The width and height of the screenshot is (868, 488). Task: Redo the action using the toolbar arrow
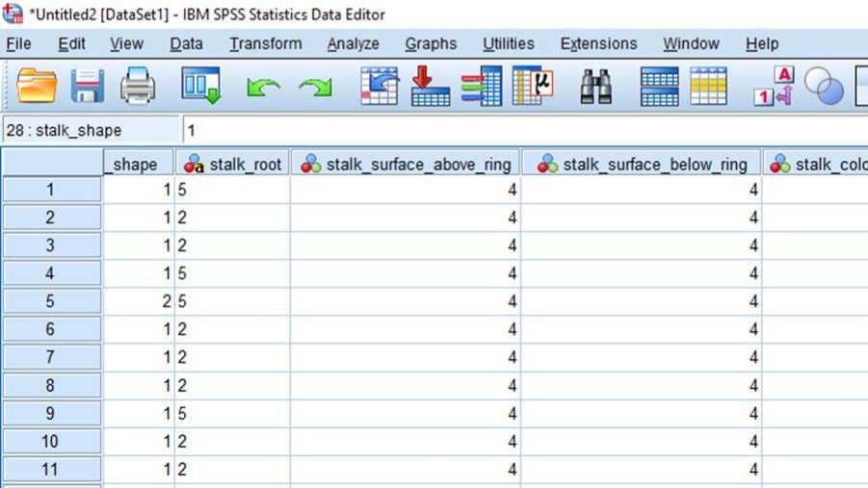pos(314,88)
